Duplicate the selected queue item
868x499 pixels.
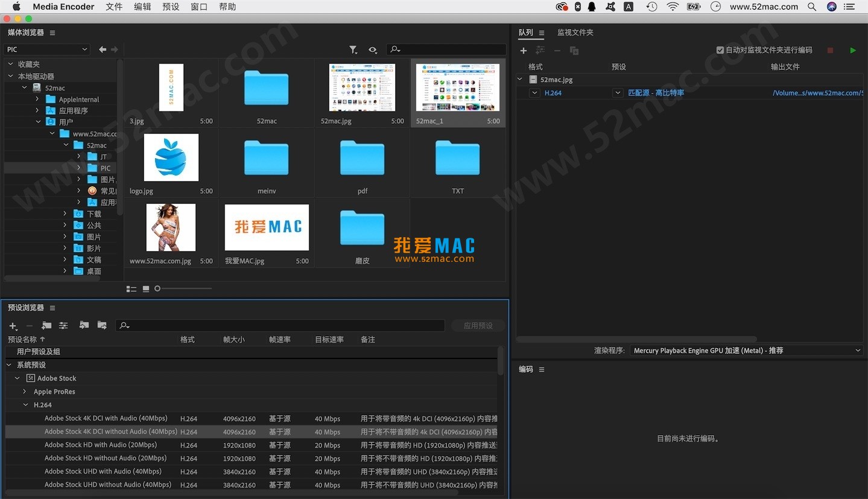coord(574,51)
